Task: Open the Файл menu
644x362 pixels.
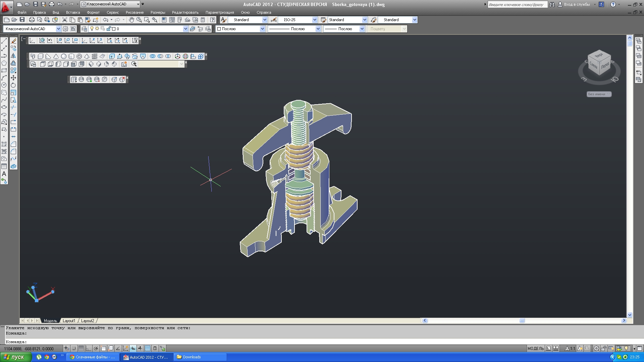Action: coord(22,12)
